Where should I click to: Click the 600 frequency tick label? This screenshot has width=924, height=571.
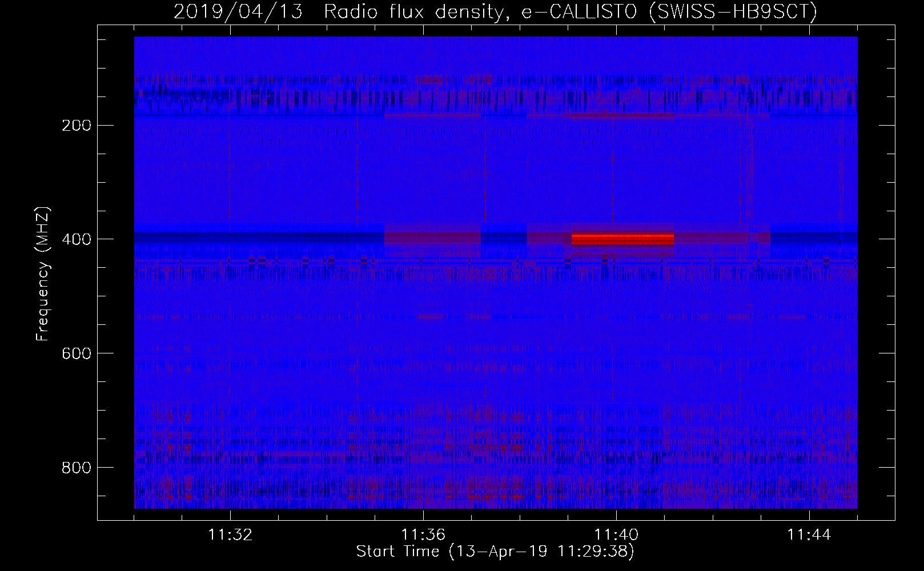coord(76,353)
